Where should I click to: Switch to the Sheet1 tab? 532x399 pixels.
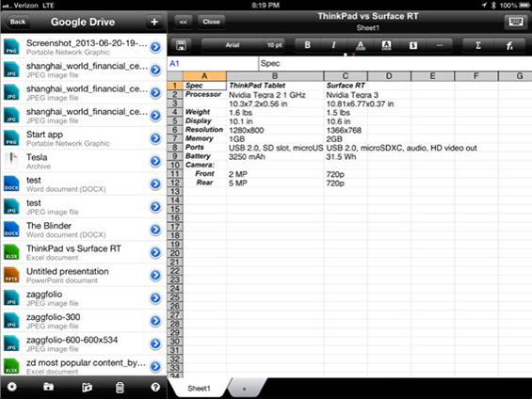(x=200, y=388)
